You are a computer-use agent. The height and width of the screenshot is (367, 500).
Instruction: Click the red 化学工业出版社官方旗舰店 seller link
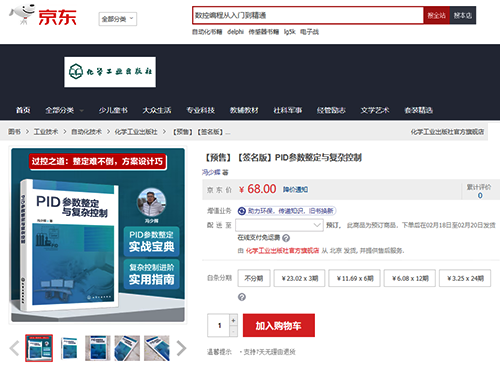[282, 251]
